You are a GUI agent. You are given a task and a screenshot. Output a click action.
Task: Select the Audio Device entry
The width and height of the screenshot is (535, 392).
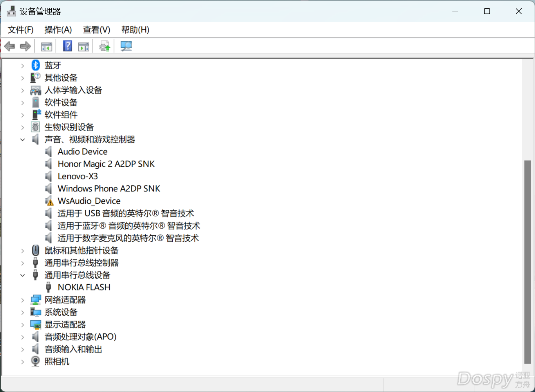pyautogui.click(x=83, y=152)
